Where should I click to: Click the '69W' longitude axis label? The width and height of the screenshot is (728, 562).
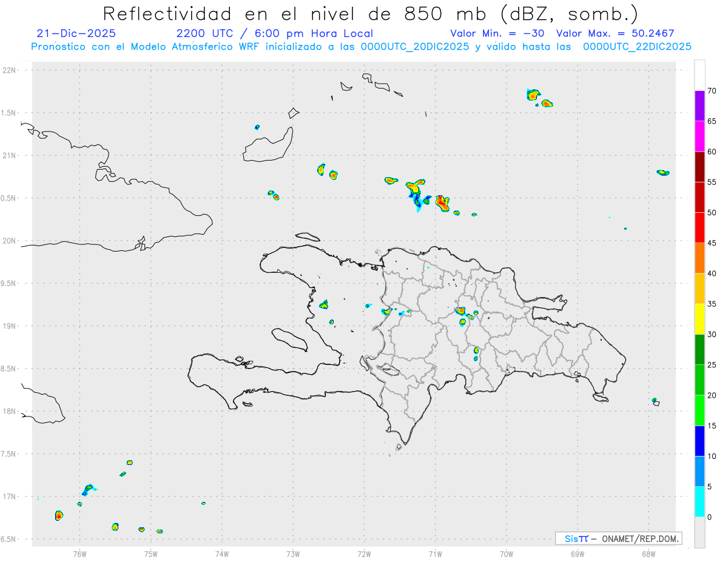pos(578,554)
